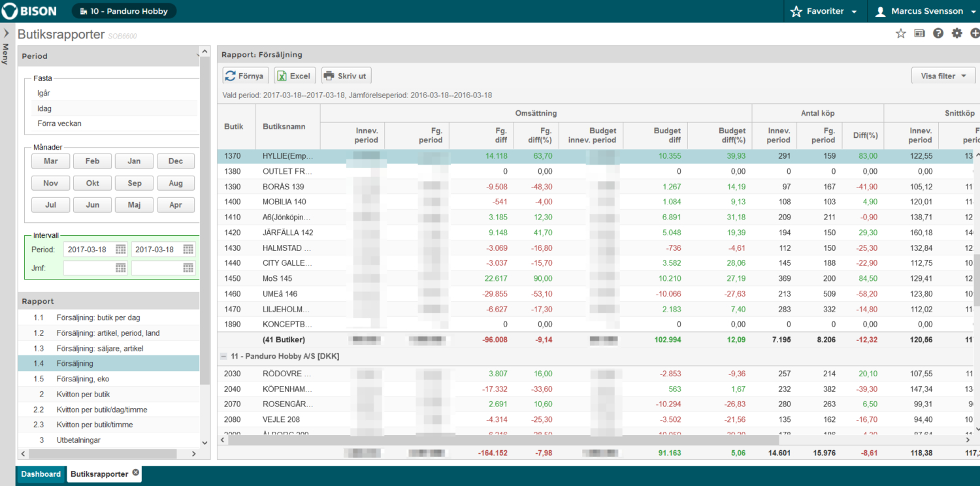Click the news panel icon beside help

click(x=919, y=33)
